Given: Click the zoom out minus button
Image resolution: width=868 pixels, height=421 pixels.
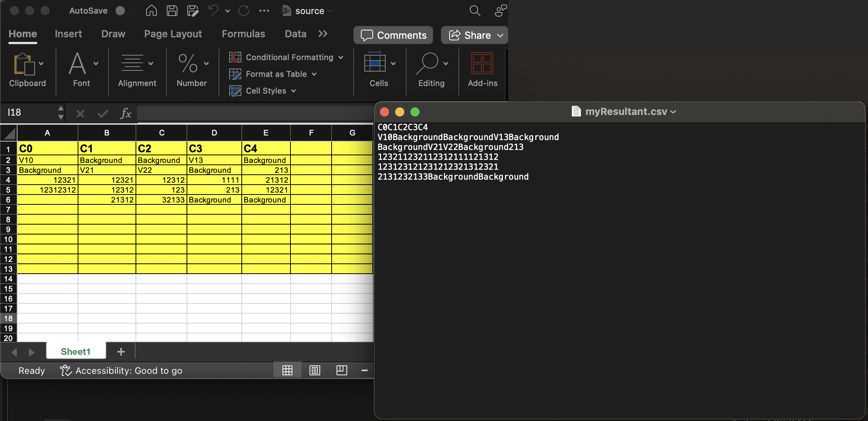Looking at the screenshot, I should tap(364, 370).
